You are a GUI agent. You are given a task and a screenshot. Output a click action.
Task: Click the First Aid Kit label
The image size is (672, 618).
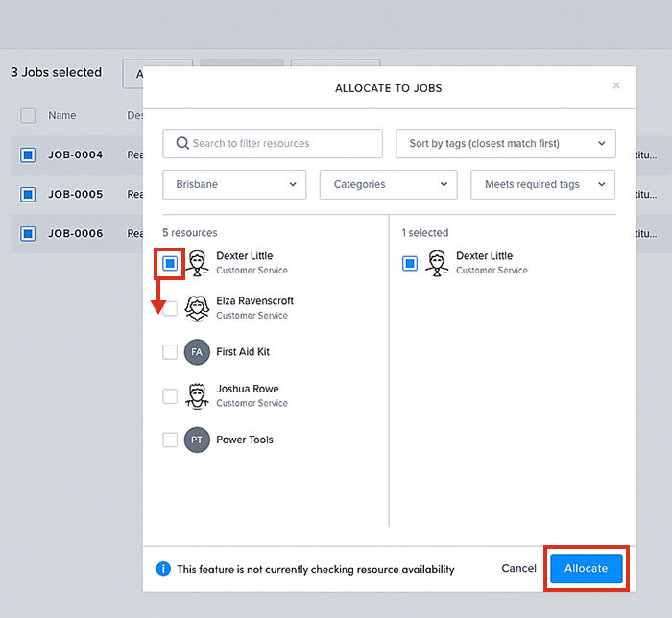coord(243,352)
